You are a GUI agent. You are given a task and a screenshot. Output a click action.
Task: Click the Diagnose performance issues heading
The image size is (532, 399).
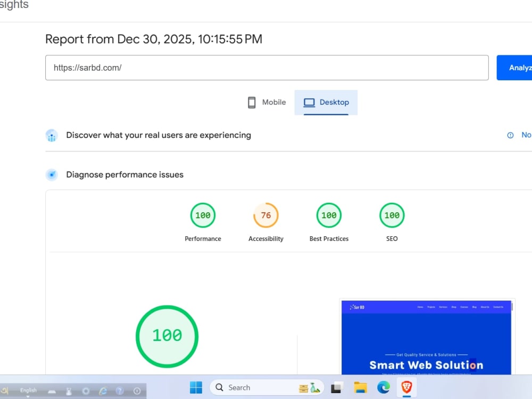124,174
